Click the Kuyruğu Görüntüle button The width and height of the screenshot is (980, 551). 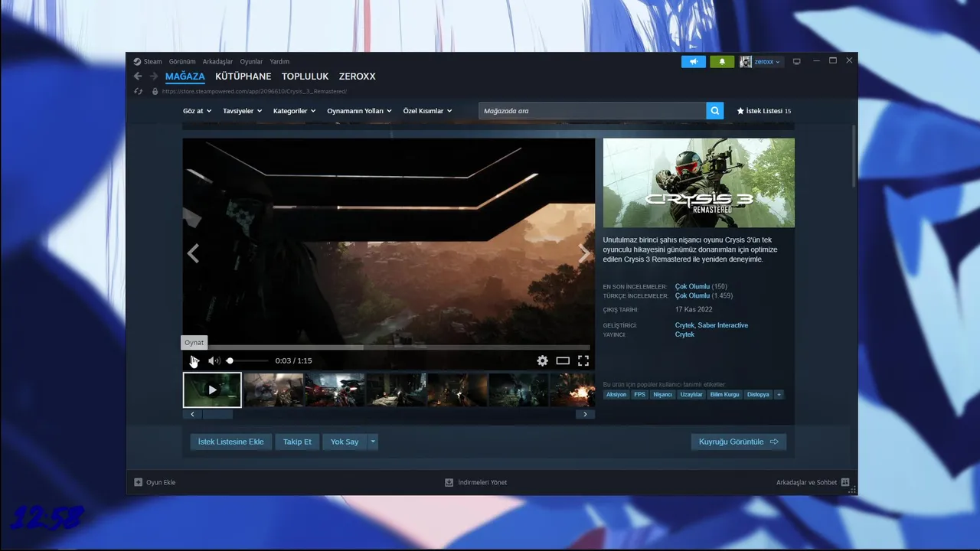(738, 442)
